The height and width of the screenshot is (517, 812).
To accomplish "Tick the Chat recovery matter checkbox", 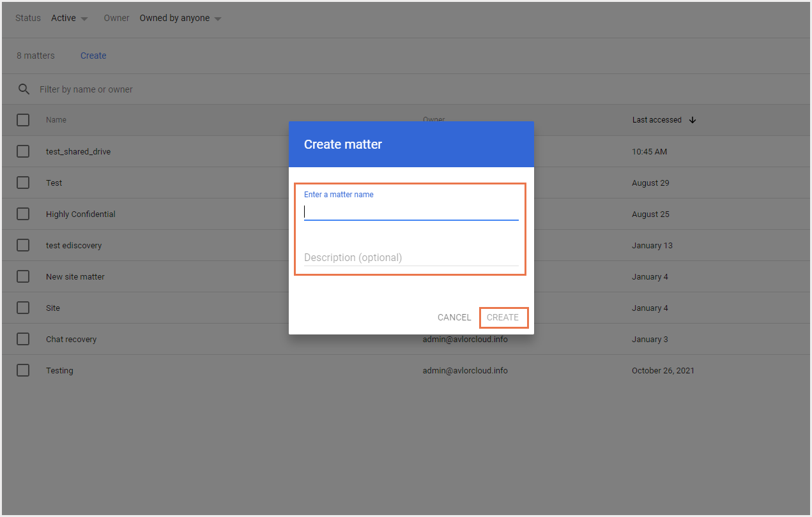I will click(23, 339).
